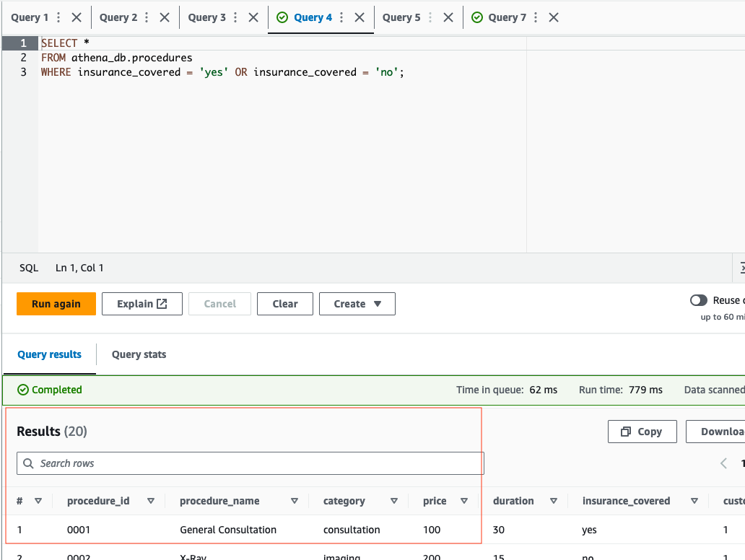This screenshot has width=745, height=560.
Task: Open Query 1 tab options menu
Action: [x=58, y=17]
